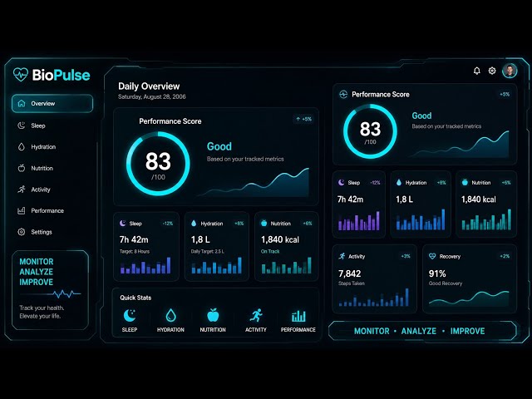The width and height of the screenshot is (532, 399).
Task: Click the +3% badge on Activity card
Action: pyautogui.click(x=406, y=256)
